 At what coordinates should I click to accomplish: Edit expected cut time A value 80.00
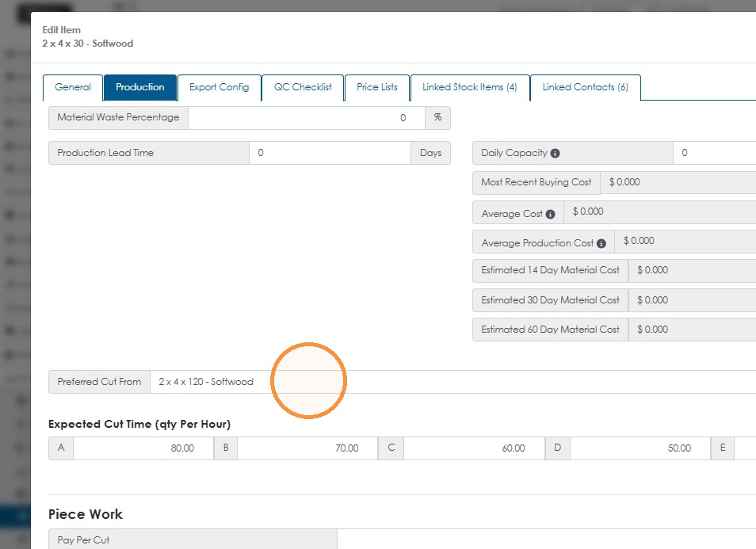143,448
